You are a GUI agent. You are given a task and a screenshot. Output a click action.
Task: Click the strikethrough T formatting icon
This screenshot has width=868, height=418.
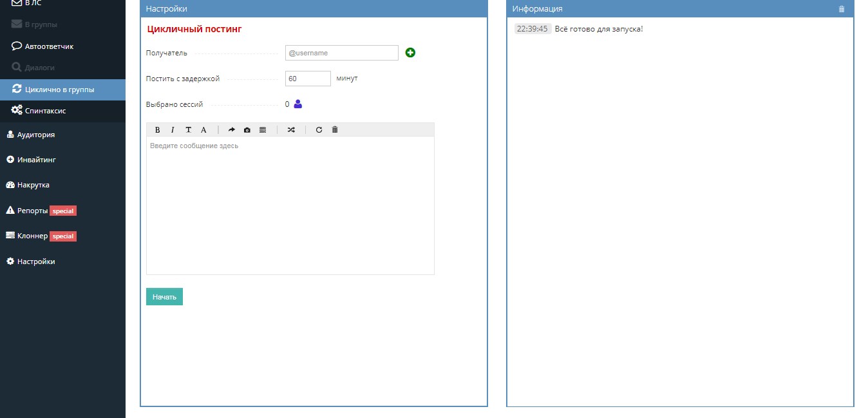pos(188,130)
